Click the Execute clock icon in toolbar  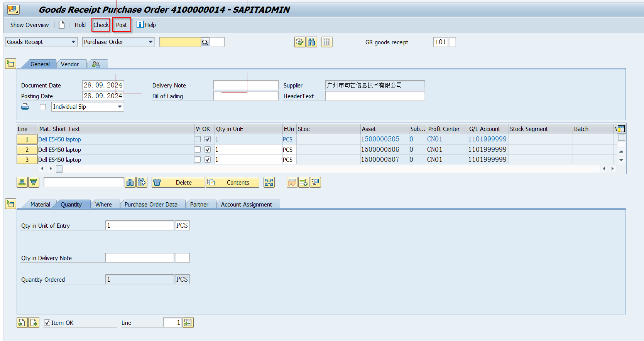pyautogui.click(x=299, y=42)
